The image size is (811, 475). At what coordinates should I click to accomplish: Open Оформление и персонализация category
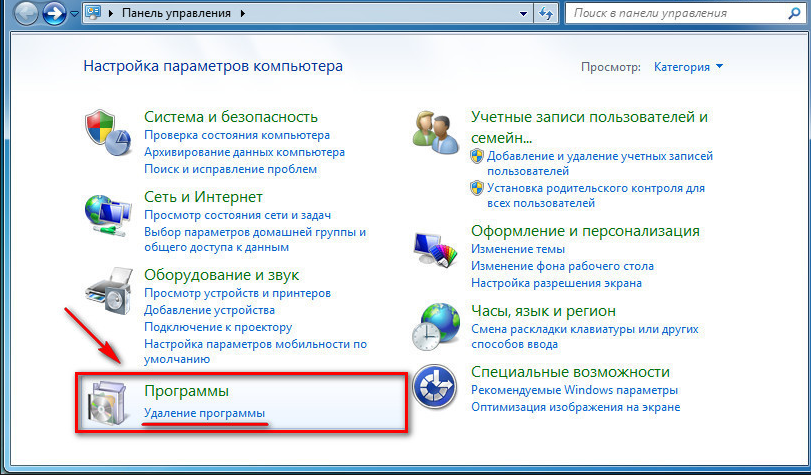click(585, 231)
